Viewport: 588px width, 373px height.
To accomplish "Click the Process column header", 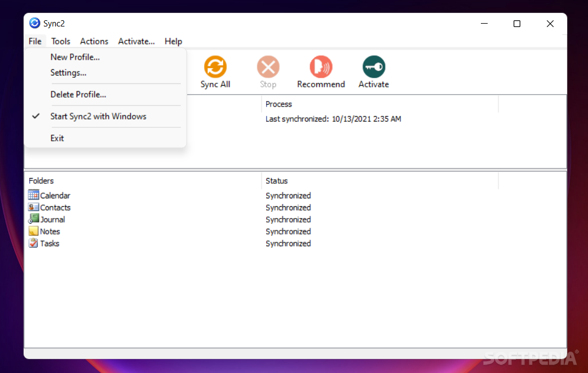I will pos(380,104).
